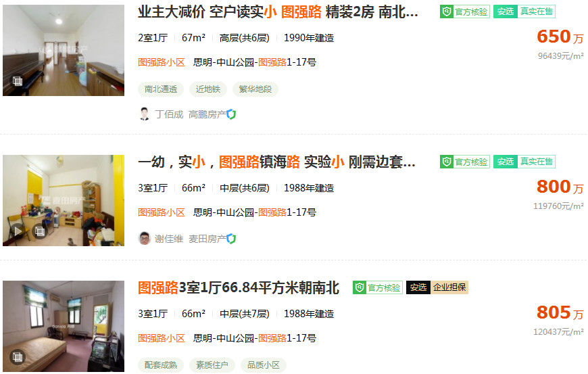Click the shield badge next to 高鹏房产
588x374 pixels.
coord(231,114)
